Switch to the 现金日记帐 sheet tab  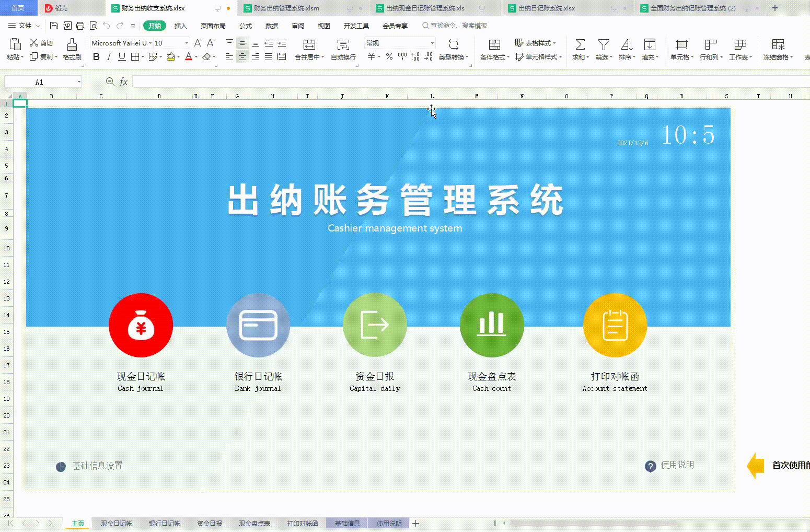pos(115,523)
